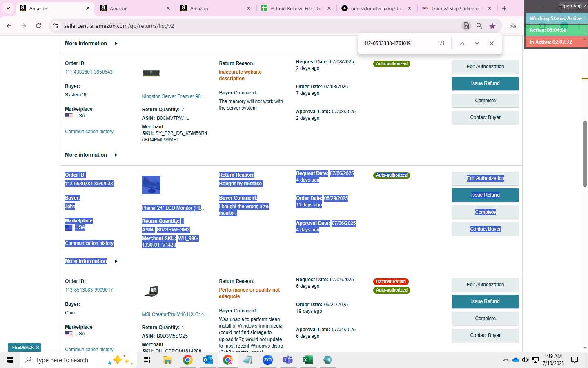The image size is (588, 368).
Task: Switch to third Amazon tab
Action: pyautogui.click(x=216, y=8)
